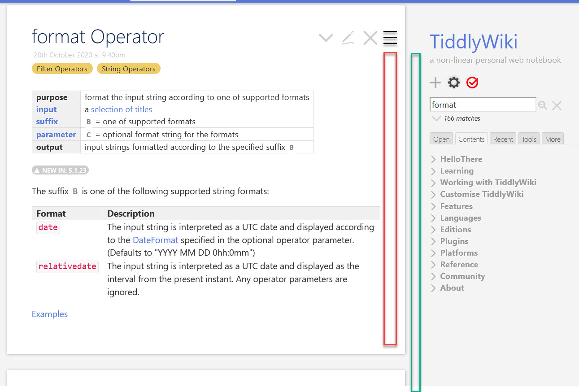The height and width of the screenshot is (392, 579).
Task: Edit the format Operator tiddler
Action: (348, 38)
